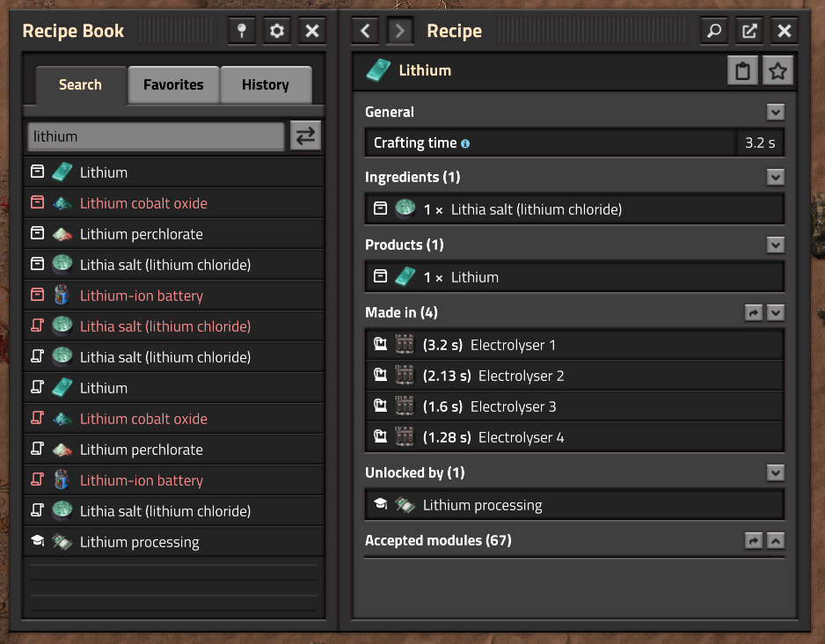The width and height of the screenshot is (825, 644).
Task: Collapse the Ingredients section
Action: click(775, 177)
